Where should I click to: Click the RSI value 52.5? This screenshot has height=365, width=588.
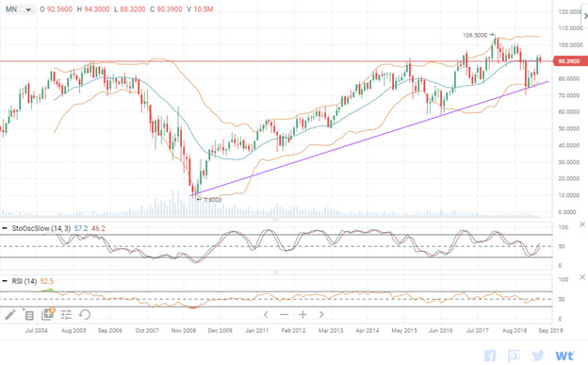(x=47, y=281)
